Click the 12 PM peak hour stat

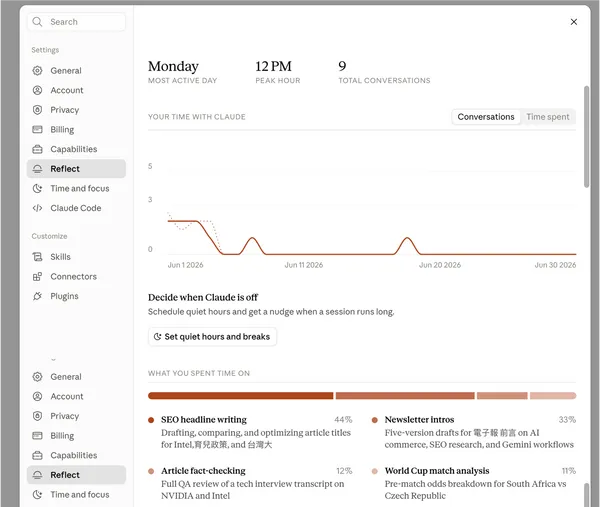click(278, 72)
